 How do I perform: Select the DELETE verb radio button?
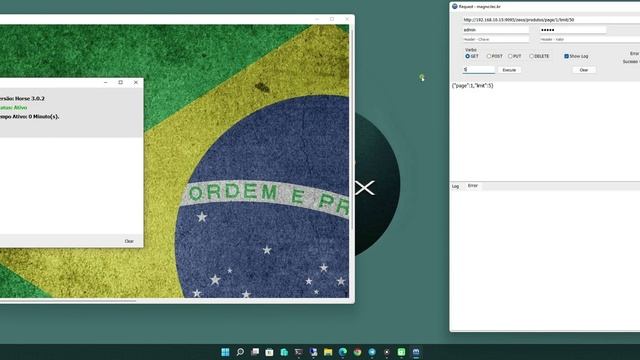[531, 56]
